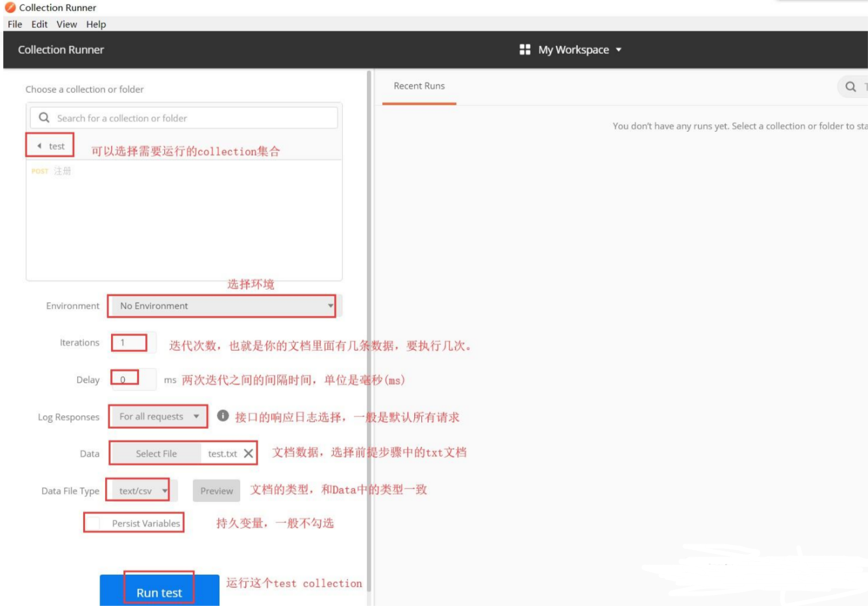
Task: Click the test.txt file name
Action: pos(223,453)
